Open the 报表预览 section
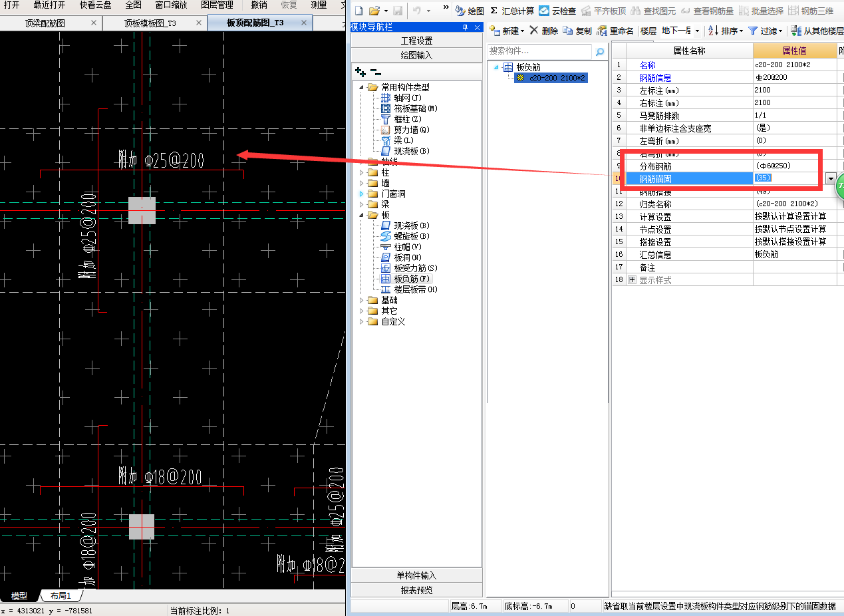The width and height of the screenshot is (844, 616). [416, 589]
